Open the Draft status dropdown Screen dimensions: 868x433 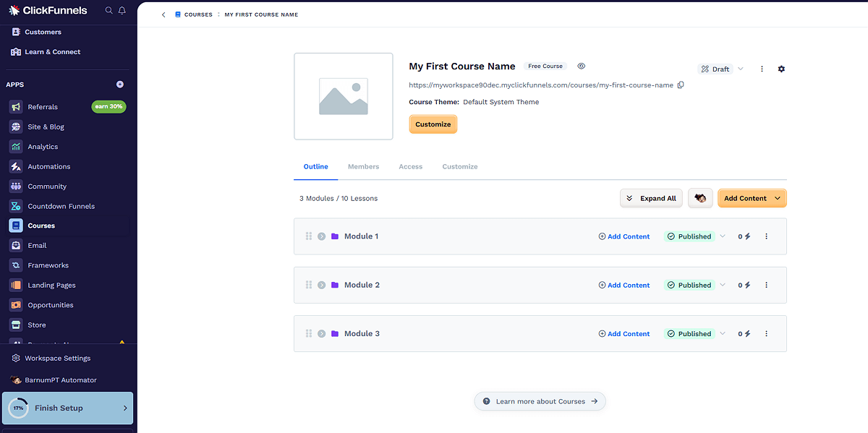pyautogui.click(x=720, y=69)
